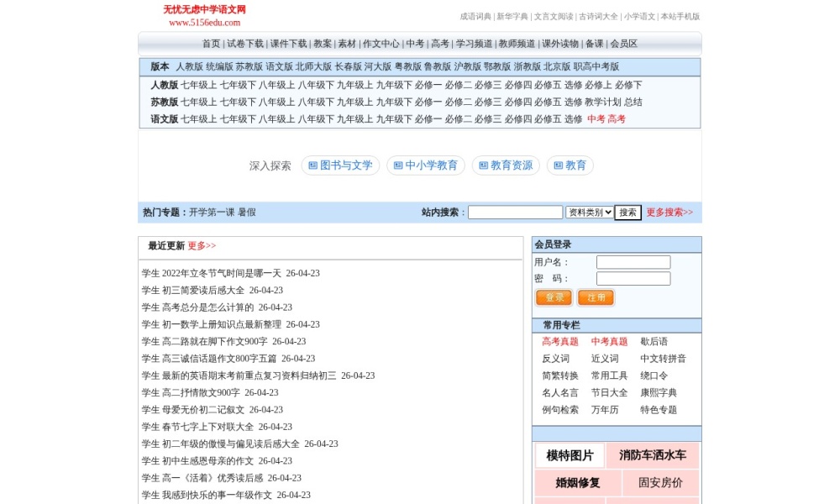840x504 pixels.
Task: Open 中文转拼音 in 常用专栏
Action: coord(664,359)
